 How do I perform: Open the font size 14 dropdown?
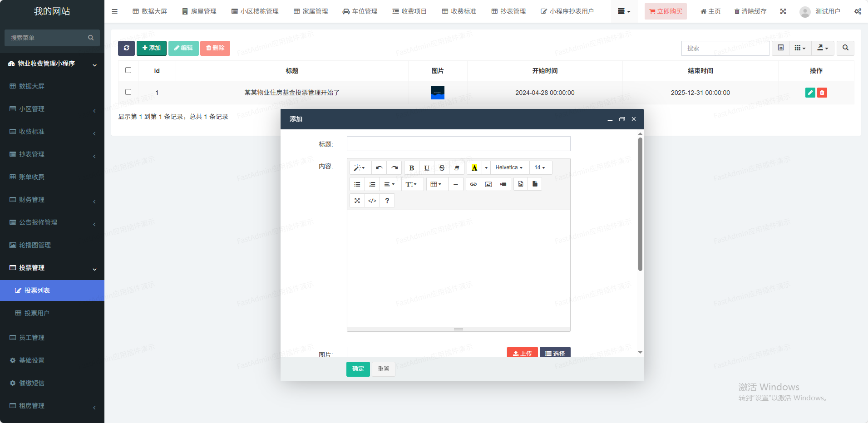(540, 168)
